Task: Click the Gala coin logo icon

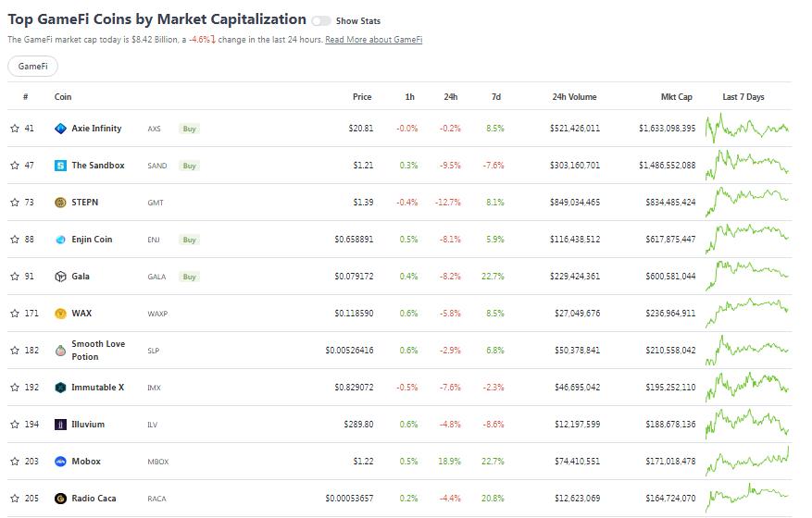Action: pos(61,277)
